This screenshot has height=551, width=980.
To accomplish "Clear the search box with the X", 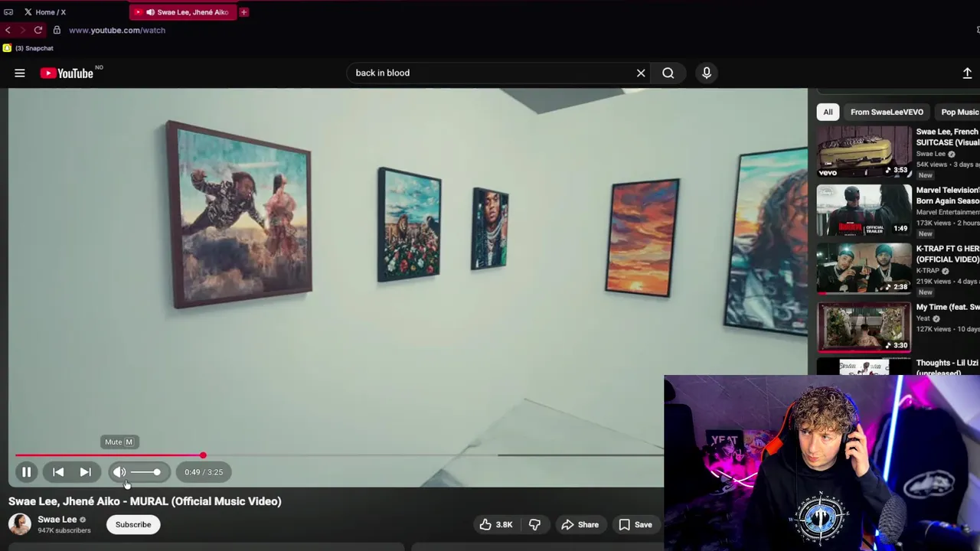I will tap(641, 73).
